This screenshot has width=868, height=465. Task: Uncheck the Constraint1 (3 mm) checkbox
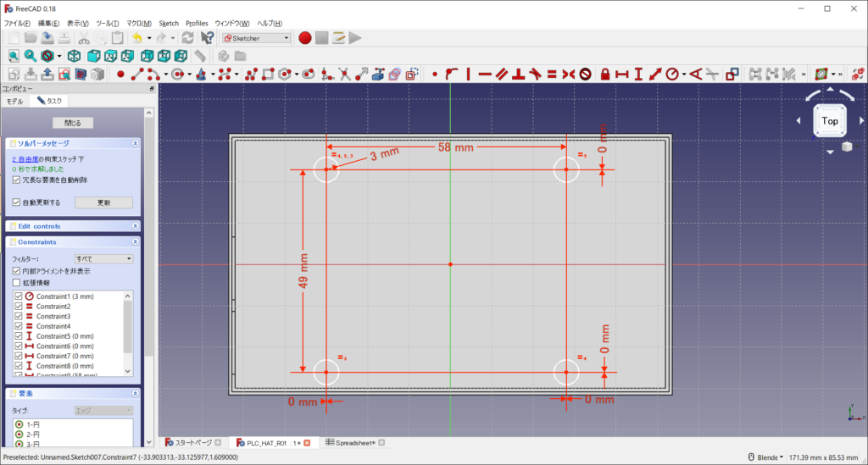pos(19,296)
